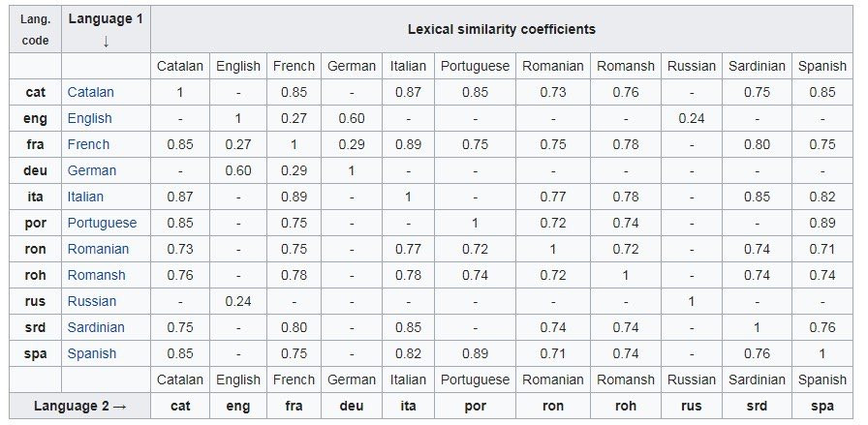
Task: Open the Spanish link in Language 1 column
Action: pyautogui.click(x=92, y=354)
